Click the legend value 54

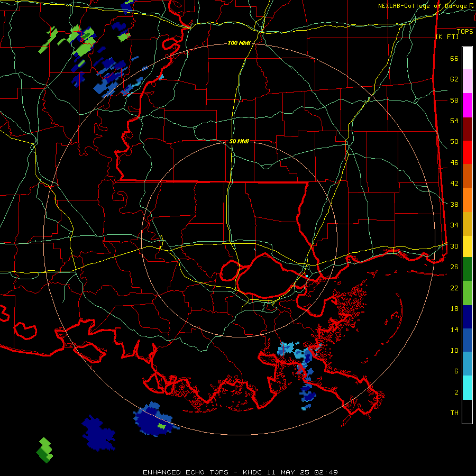click(x=454, y=121)
